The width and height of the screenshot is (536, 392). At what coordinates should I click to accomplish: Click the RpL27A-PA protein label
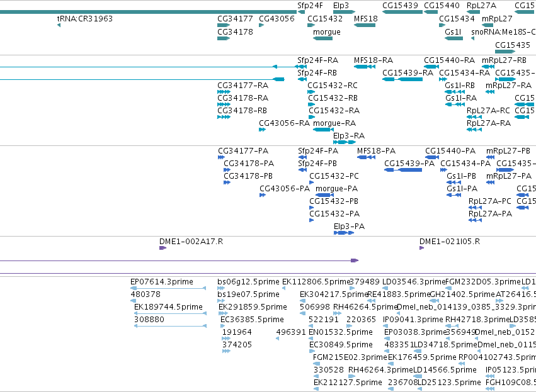pyautogui.click(x=490, y=214)
